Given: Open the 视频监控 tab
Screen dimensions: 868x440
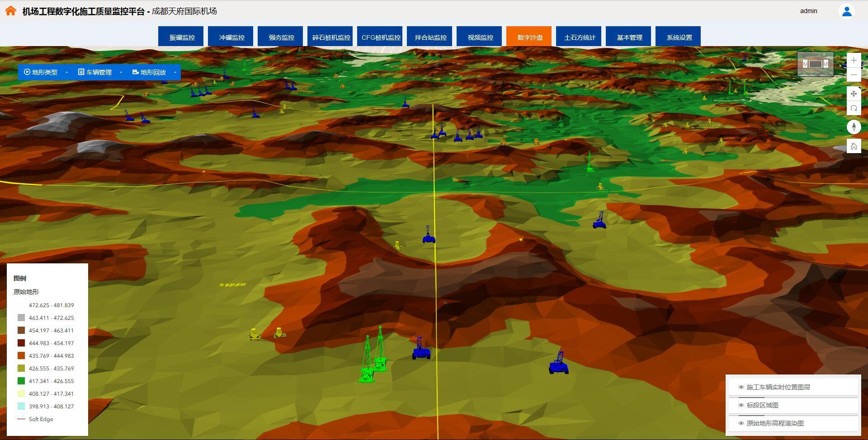Looking at the screenshot, I should pyautogui.click(x=479, y=37).
